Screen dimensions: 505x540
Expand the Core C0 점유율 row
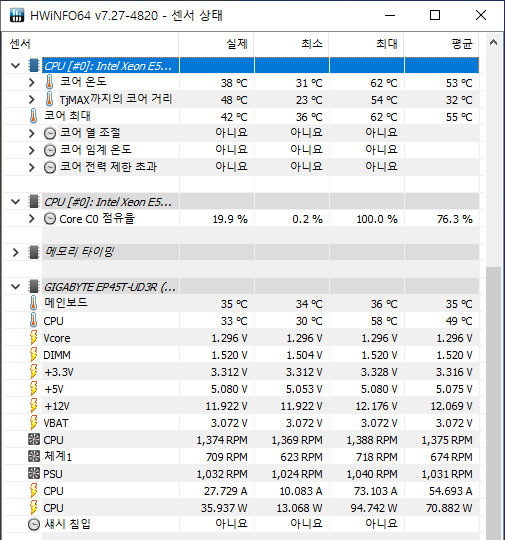pos(32,218)
